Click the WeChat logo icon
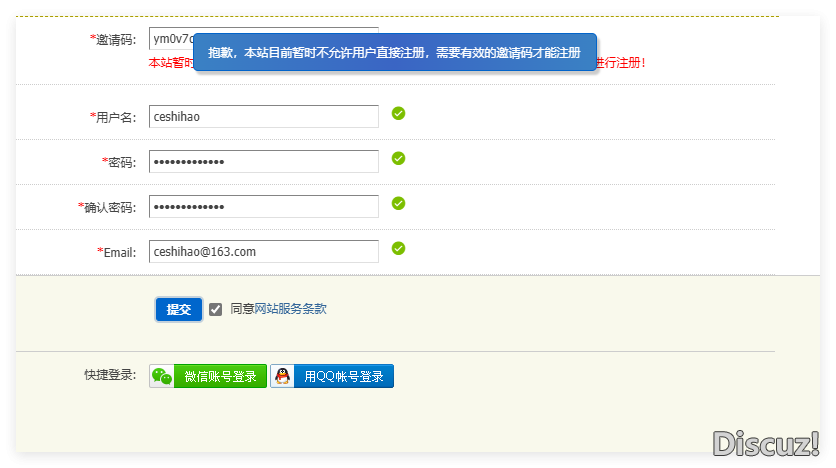This screenshot has width=836, height=468. (162, 376)
